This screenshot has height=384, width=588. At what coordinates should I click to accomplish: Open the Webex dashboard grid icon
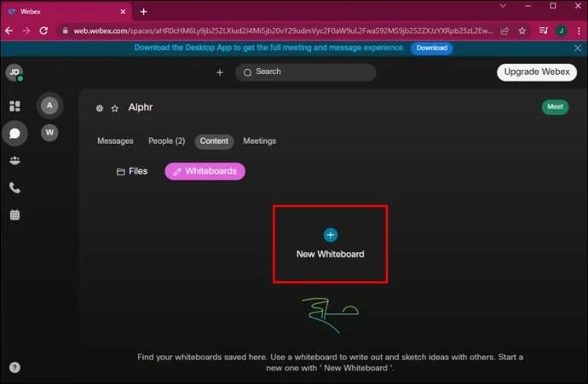click(x=14, y=106)
